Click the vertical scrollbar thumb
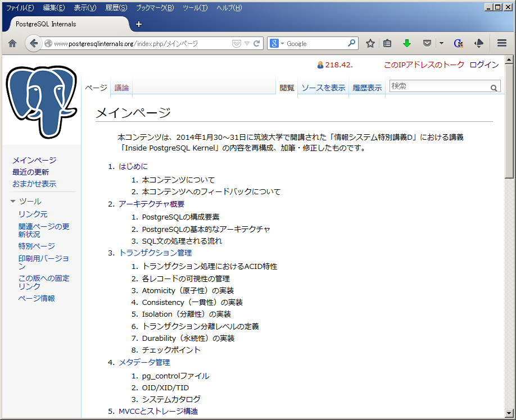516x420 pixels. [x=509, y=121]
